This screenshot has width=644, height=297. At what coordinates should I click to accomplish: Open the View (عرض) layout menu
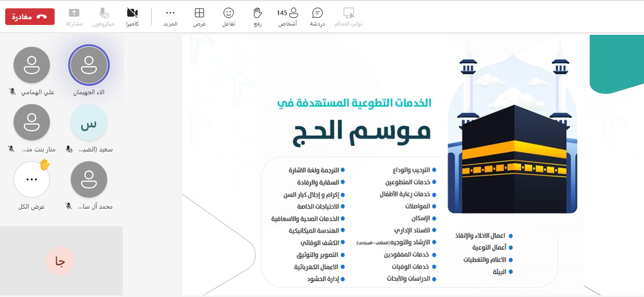point(200,13)
